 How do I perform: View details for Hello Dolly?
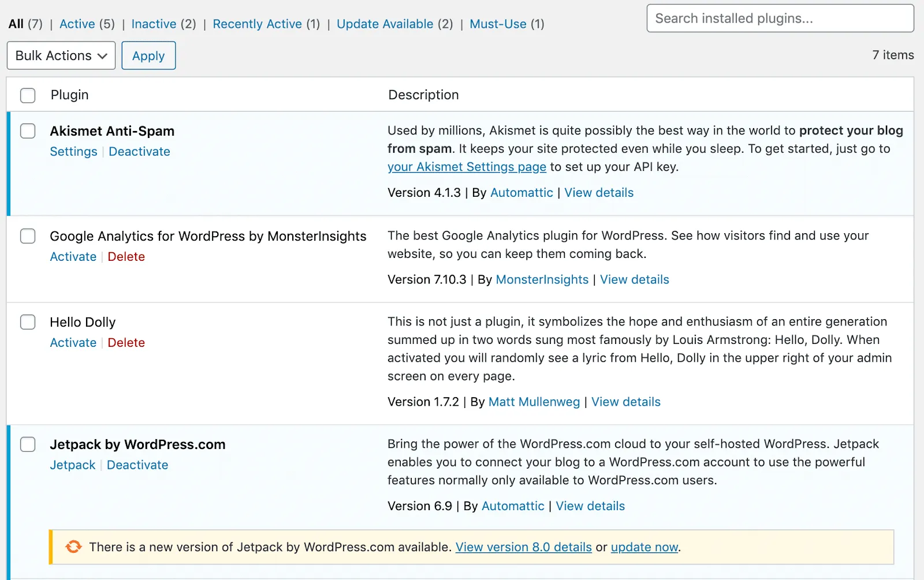pos(626,402)
